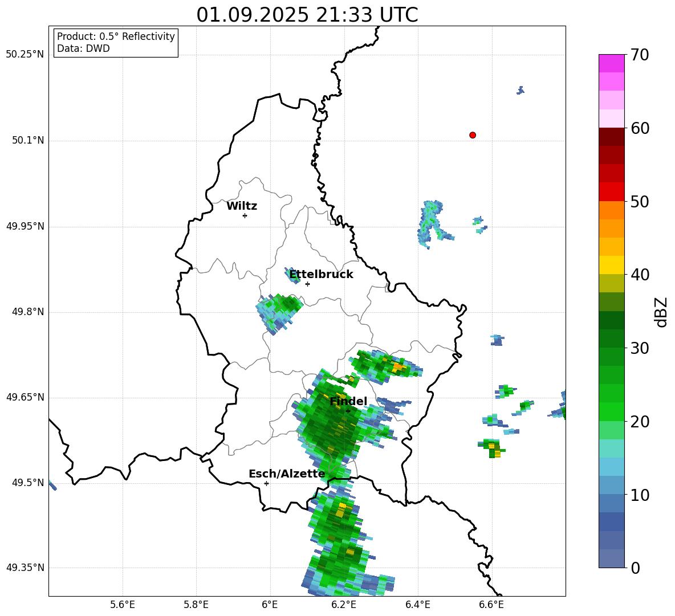Click the dBZ colorbar axis label
Viewport: 675px width, 616px height.
coord(662,312)
